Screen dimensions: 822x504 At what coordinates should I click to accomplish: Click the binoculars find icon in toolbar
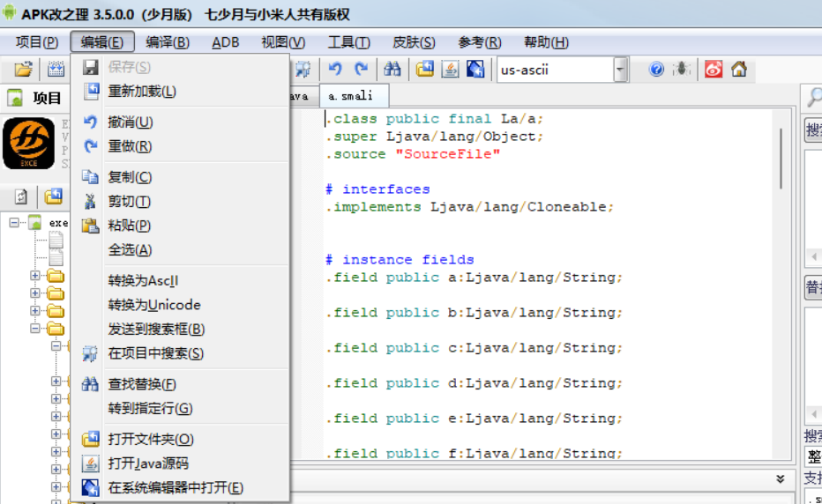pyautogui.click(x=392, y=69)
